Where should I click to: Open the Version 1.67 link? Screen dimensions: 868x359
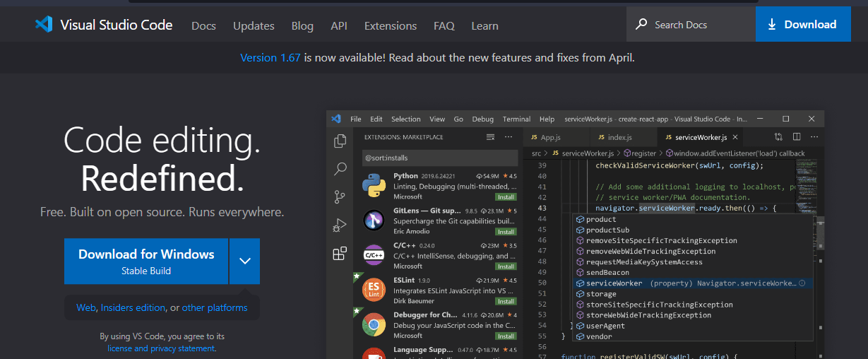pos(270,58)
